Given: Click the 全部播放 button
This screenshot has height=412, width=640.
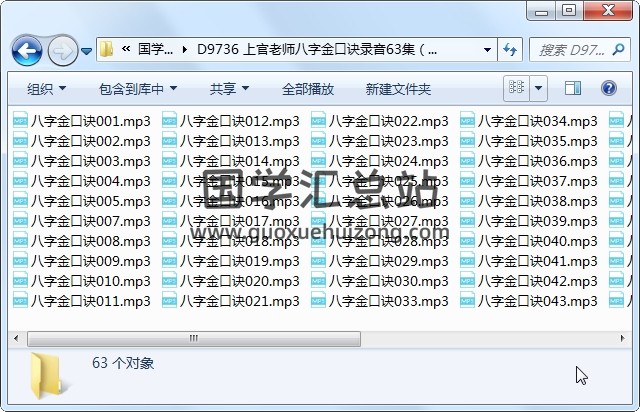Looking at the screenshot, I should 308,89.
